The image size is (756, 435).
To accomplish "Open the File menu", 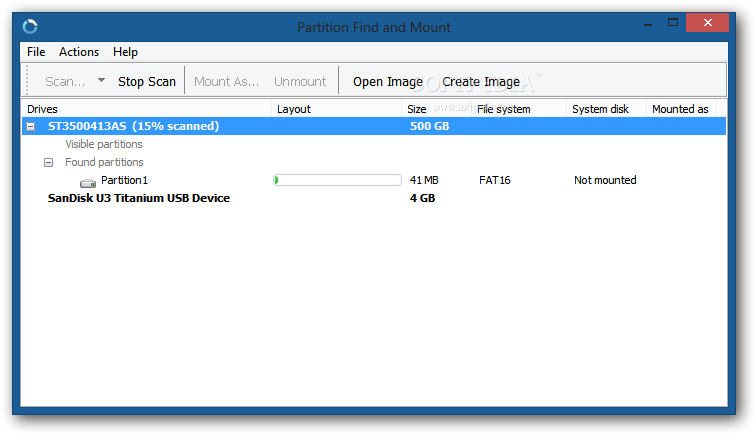I will (x=36, y=52).
